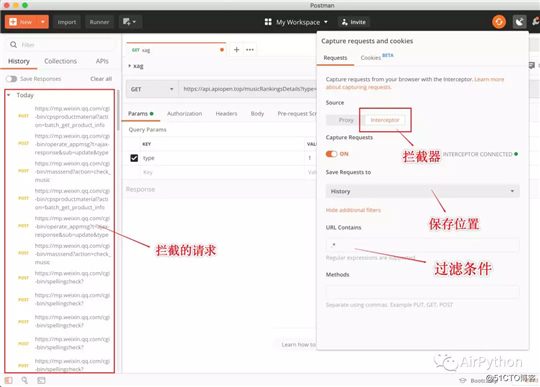Click the sidebar vertical scrollbar
This screenshot has width=540, height=387.
click(x=118, y=110)
